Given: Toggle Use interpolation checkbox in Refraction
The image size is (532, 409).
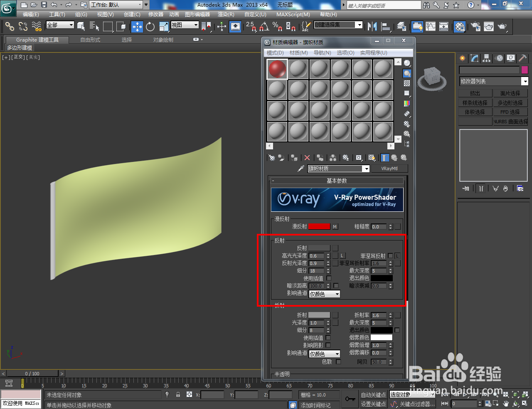Looking at the screenshot, I should coord(328,338).
